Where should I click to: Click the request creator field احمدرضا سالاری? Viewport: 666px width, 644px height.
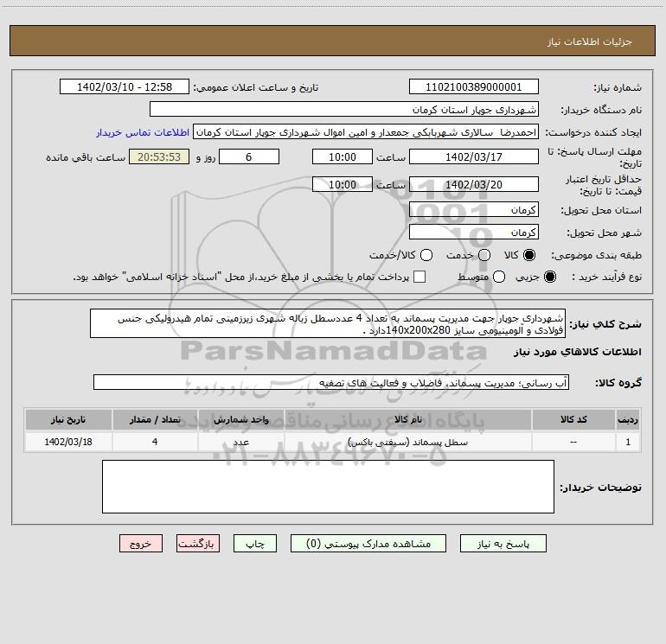click(366, 132)
